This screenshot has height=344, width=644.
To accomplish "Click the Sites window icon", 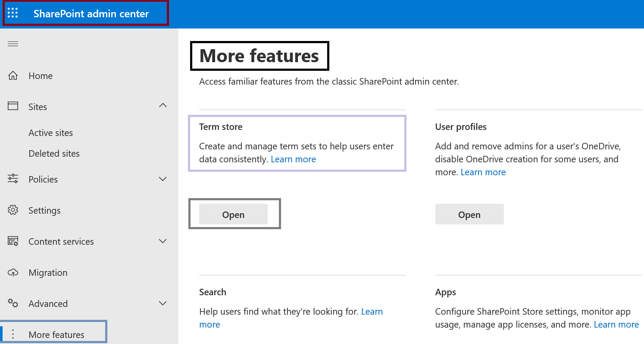I will [x=13, y=106].
